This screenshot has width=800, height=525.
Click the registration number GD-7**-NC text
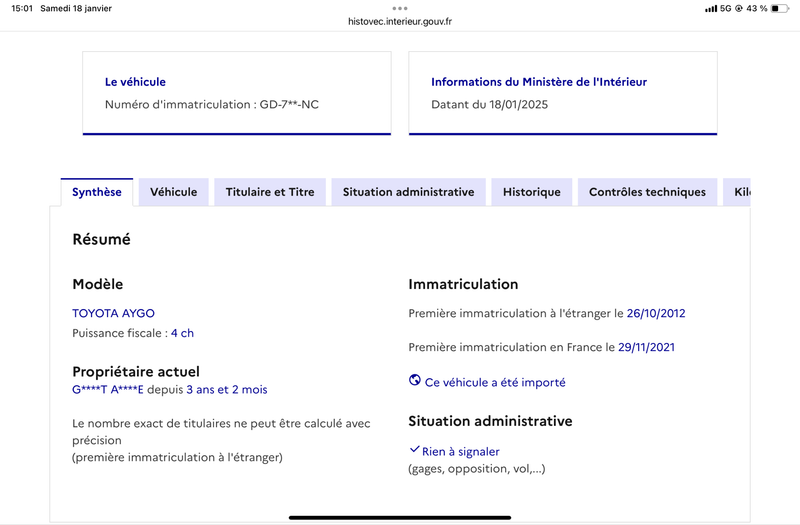click(x=289, y=105)
